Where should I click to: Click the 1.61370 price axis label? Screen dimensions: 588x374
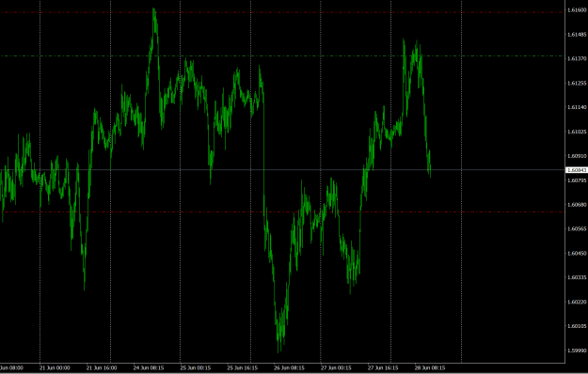pyautogui.click(x=577, y=59)
